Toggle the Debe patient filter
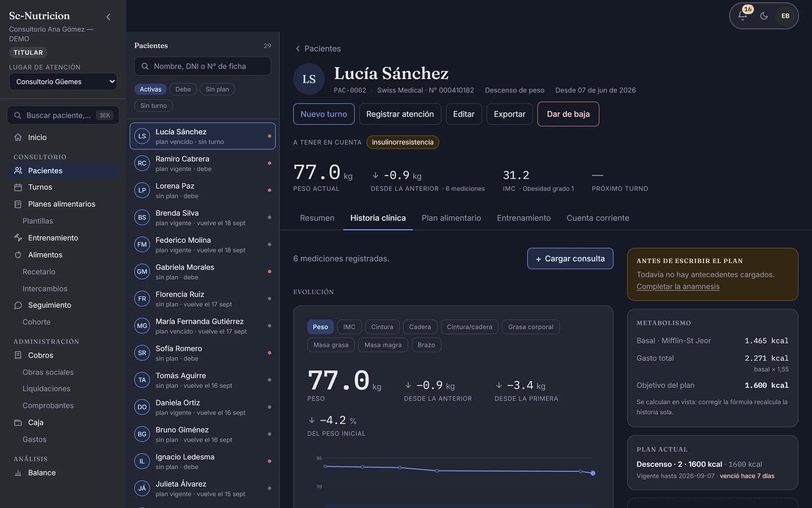The image size is (812, 508). tap(183, 89)
